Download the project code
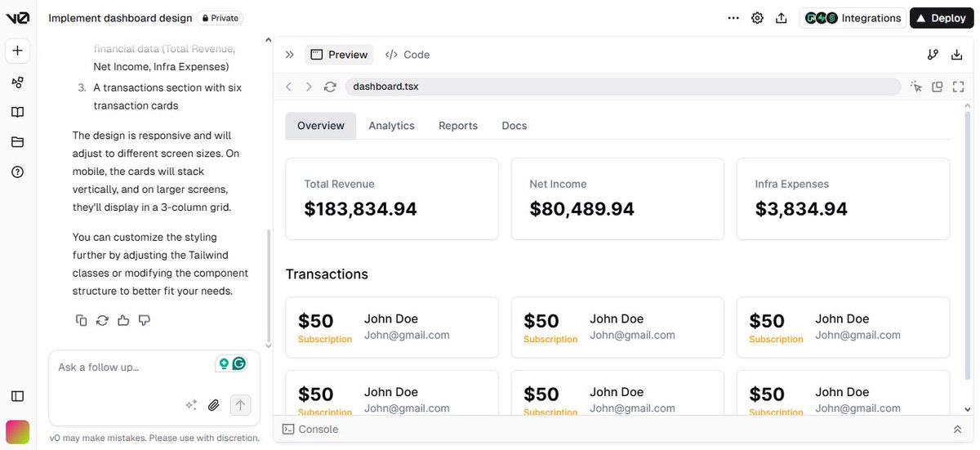This screenshot has height=450, width=980. [956, 55]
